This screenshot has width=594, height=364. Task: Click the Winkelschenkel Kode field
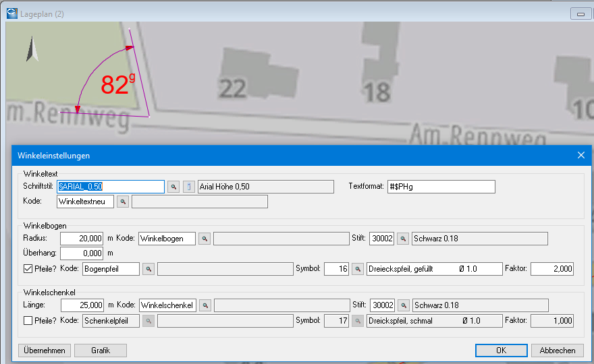pos(168,305)
